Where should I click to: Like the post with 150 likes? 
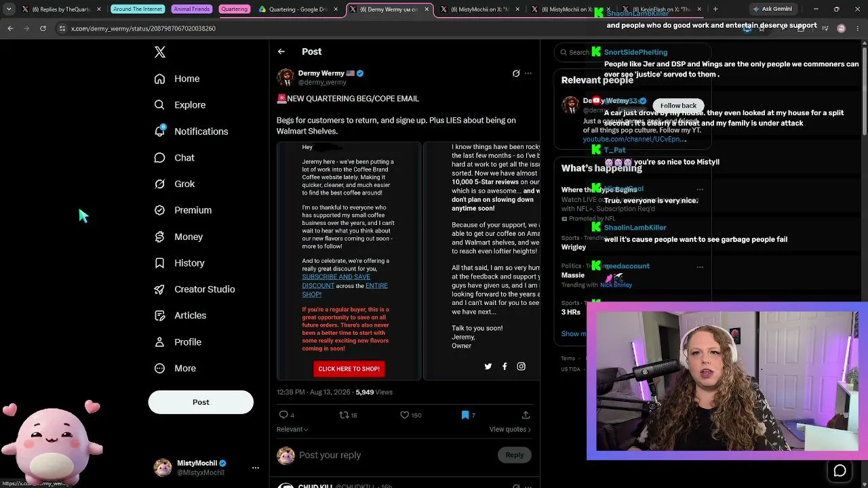(x=405, y=415)
